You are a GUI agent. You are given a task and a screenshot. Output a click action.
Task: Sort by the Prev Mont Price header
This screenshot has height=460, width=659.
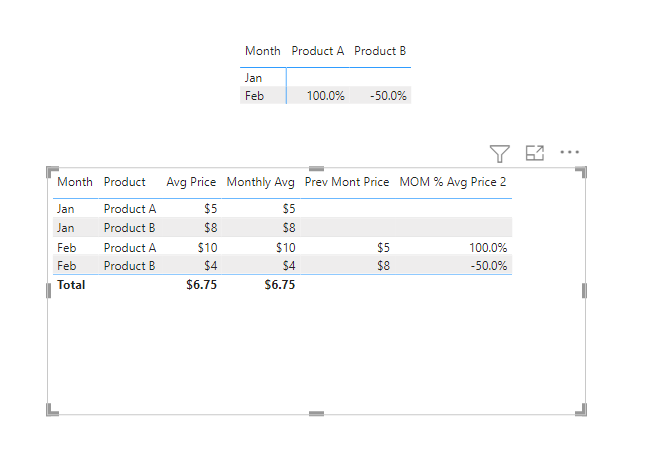pyautogui.click(x=347, y=182)
